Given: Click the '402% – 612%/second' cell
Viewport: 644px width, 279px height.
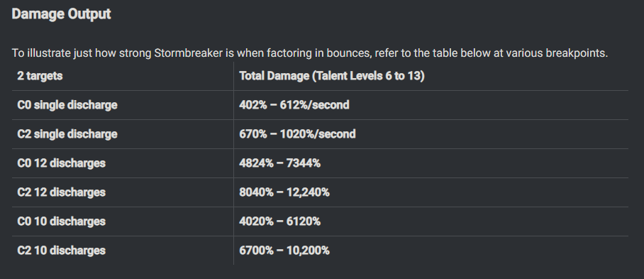Looking at the screenshot, I should (294, 105).
